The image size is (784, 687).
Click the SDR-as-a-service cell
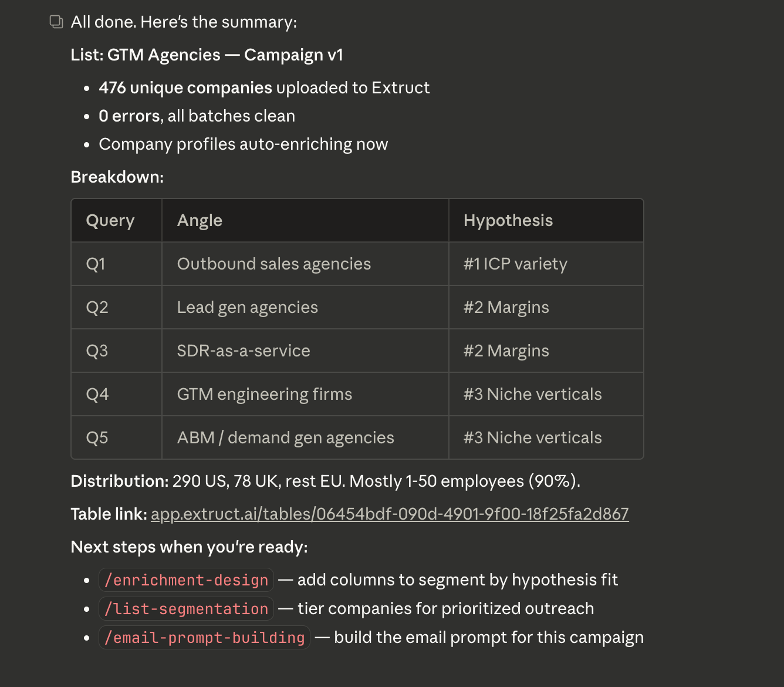pyautogui.click(x=243, y=351)
